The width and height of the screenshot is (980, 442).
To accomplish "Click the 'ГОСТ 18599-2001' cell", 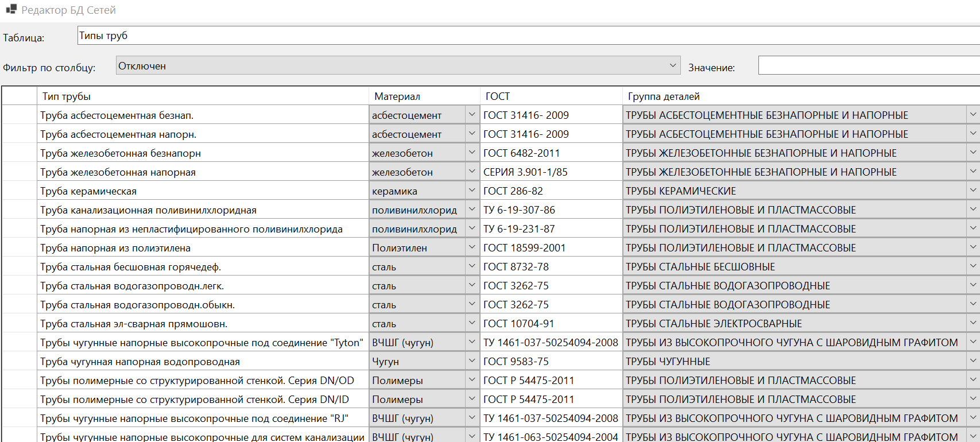I will [551, 248].
